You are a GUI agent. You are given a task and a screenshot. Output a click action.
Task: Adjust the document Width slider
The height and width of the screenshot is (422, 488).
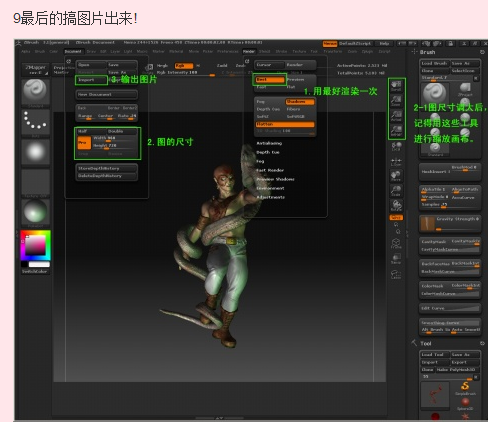115,138
